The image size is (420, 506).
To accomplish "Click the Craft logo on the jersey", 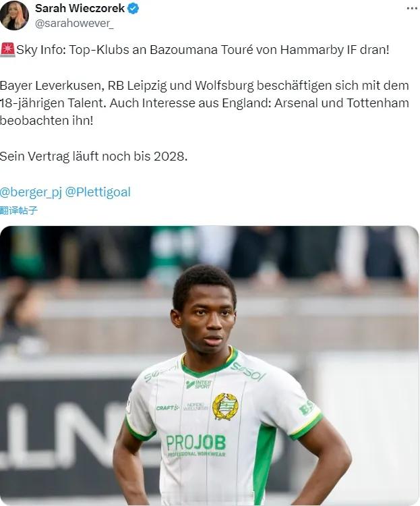I will coord(167,408).
